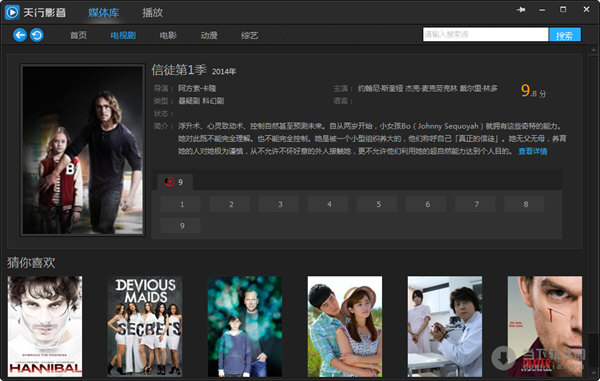Open the 电视剧 navigation item

pyautogui.click(x=123, y=36)
